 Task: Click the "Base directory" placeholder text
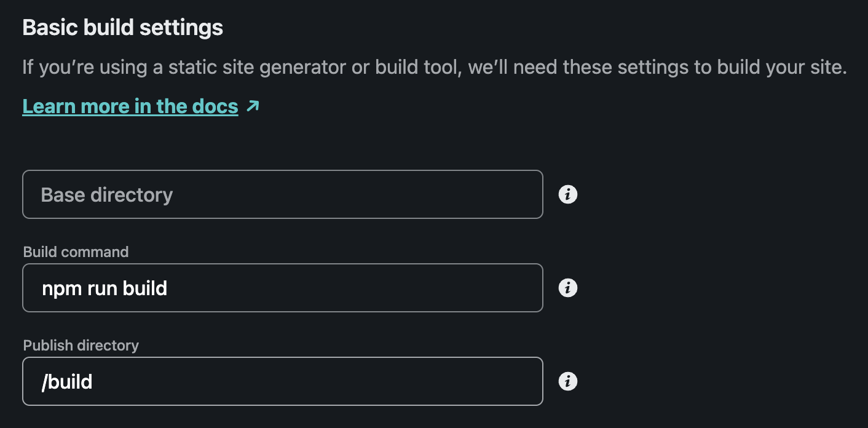click(106, 195)
